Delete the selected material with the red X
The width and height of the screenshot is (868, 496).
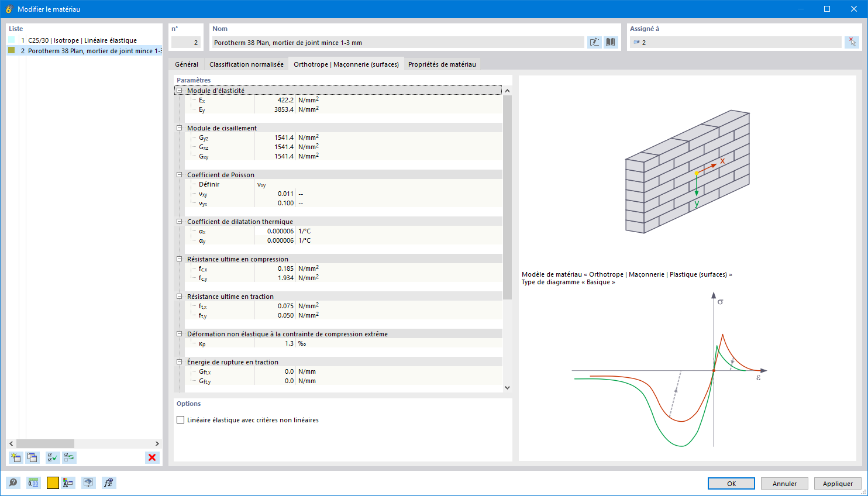pos(152,457)
